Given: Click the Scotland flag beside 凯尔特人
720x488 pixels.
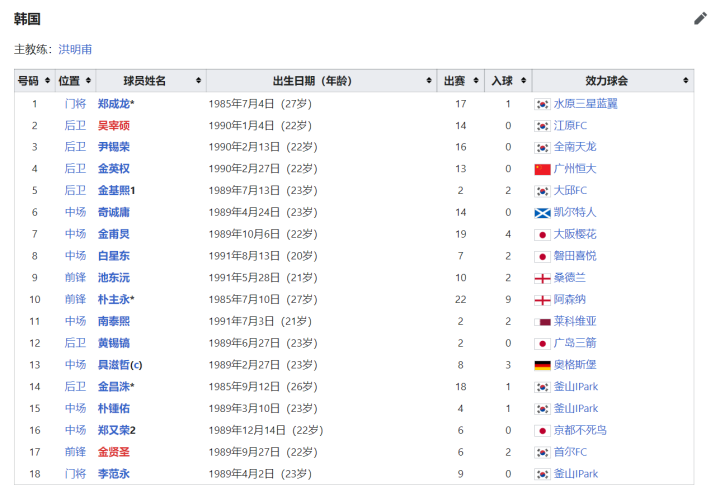Looking at the screenshot, I should point(542,213).
